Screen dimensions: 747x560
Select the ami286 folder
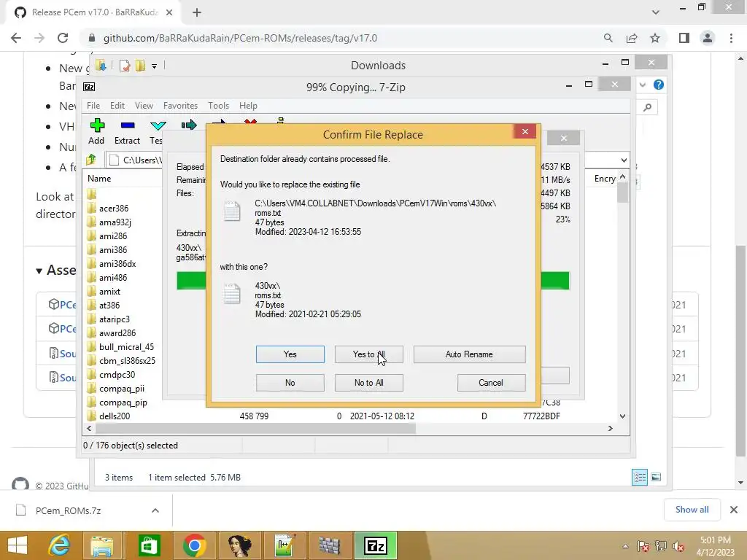click(x=113, y=236)
